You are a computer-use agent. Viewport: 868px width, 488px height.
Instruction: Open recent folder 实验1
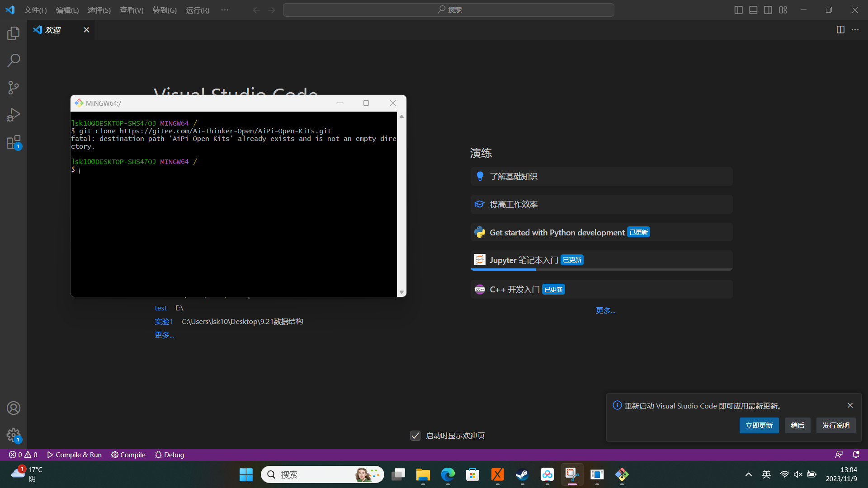pyautogui.click(x=164, y=322)
